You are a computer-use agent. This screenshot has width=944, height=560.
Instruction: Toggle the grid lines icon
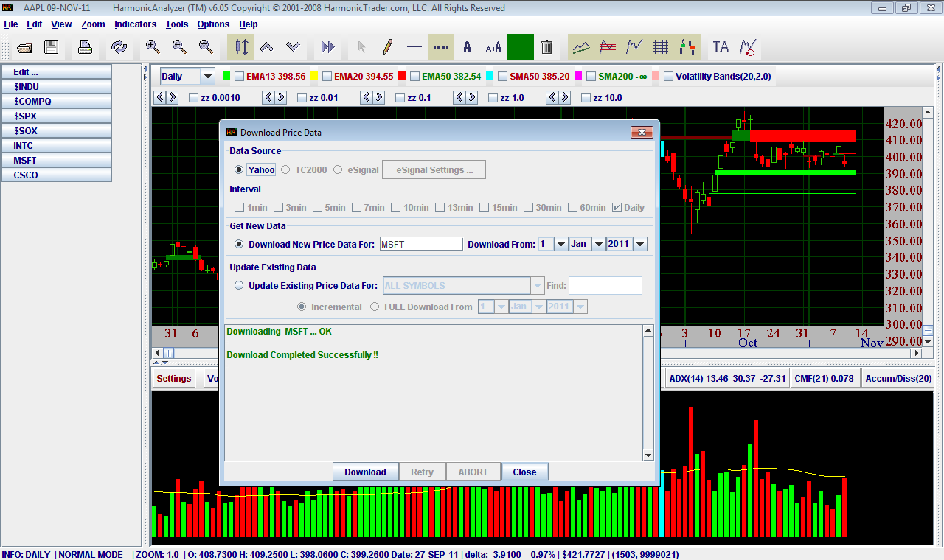[661, 47]
